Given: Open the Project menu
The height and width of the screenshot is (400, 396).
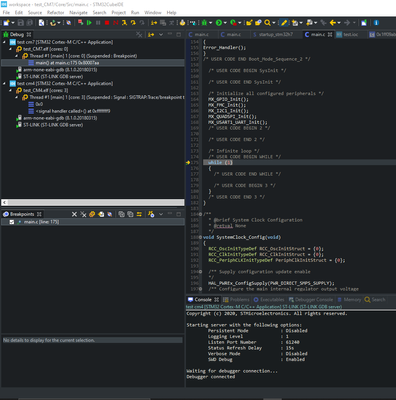Looking at the screenshot, I should click(119, 12).
